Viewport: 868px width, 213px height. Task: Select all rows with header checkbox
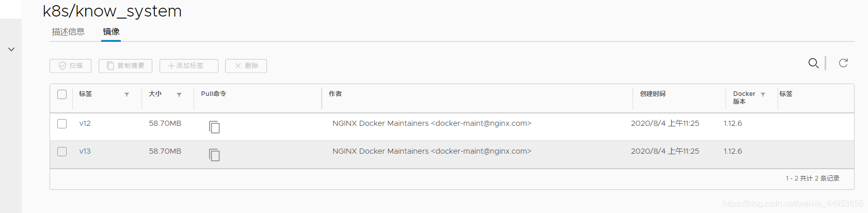[x=62, y=94]
